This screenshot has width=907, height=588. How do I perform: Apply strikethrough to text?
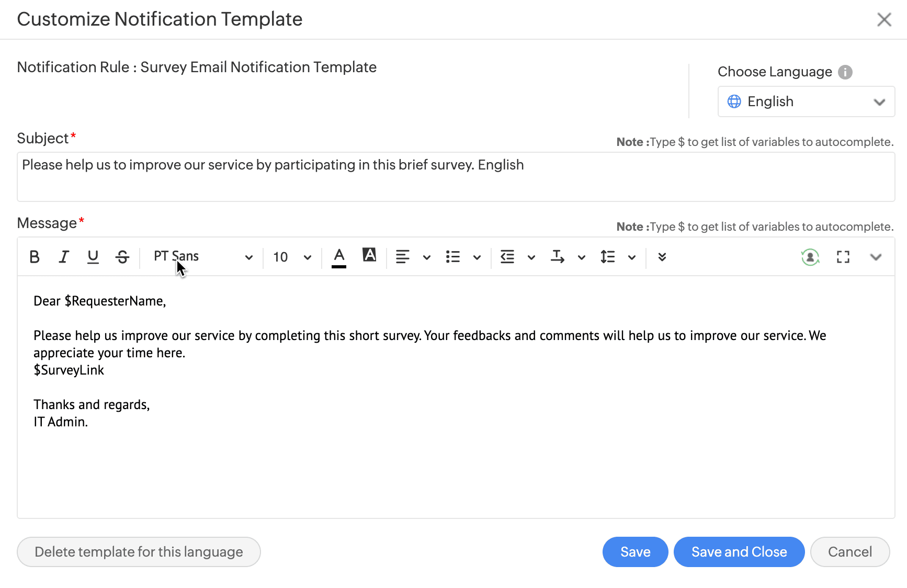coord(122,257)
